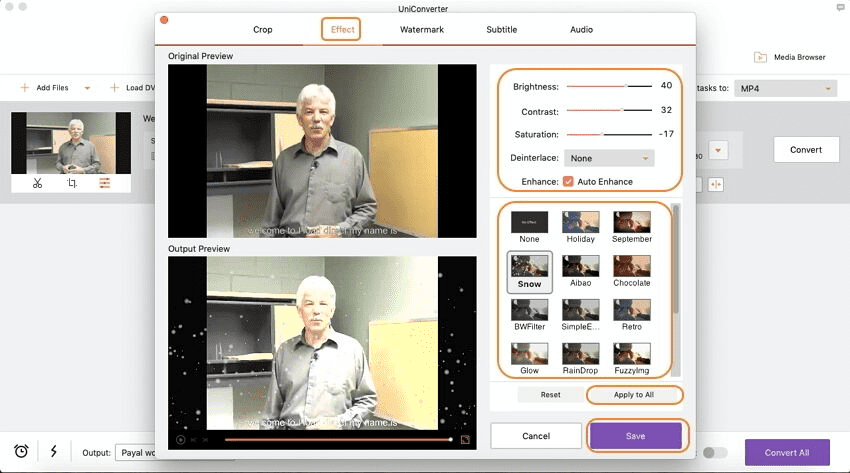Select the Snow effect filter
850x473 pixels.
tap(529, 270)
